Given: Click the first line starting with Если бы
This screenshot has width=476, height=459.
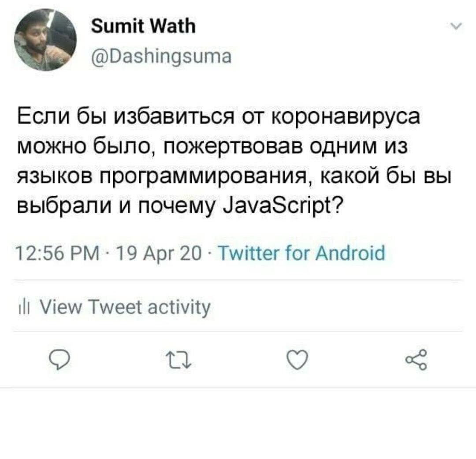Looking at the screenshot, I should point(218,117).
